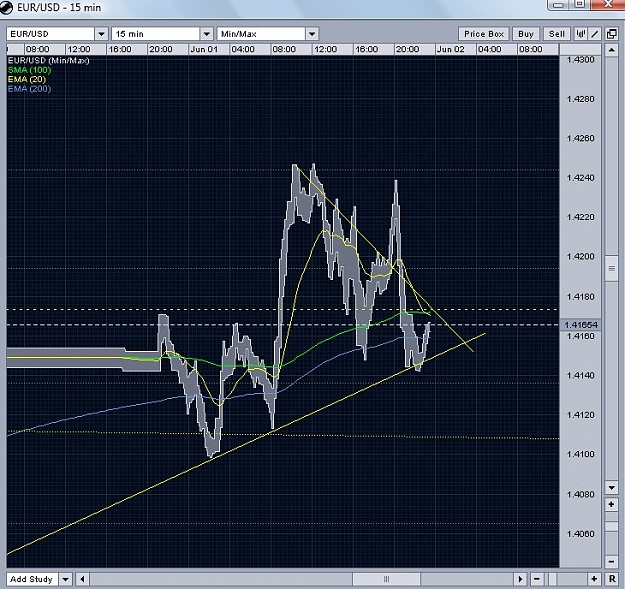625x589 pixels.
Task: Reset chart with the R button
Action: click(612, 579)
